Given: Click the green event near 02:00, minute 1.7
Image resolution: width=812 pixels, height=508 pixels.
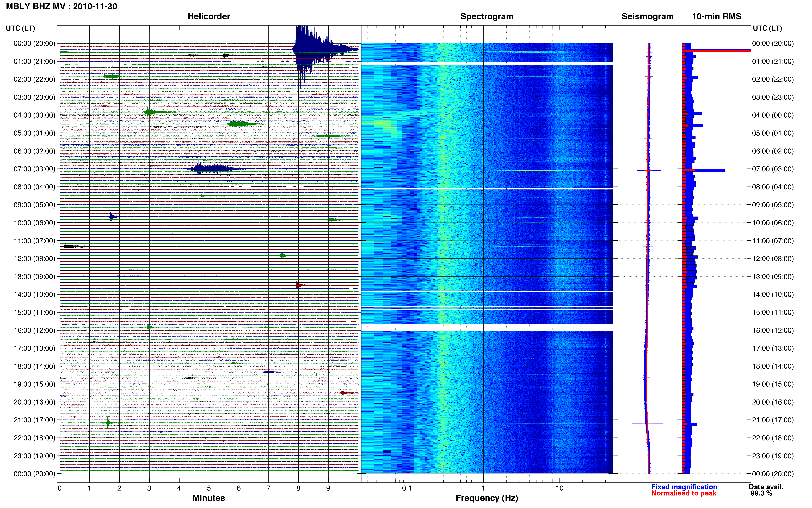Looking at the screenshot, I should [112, 76].
